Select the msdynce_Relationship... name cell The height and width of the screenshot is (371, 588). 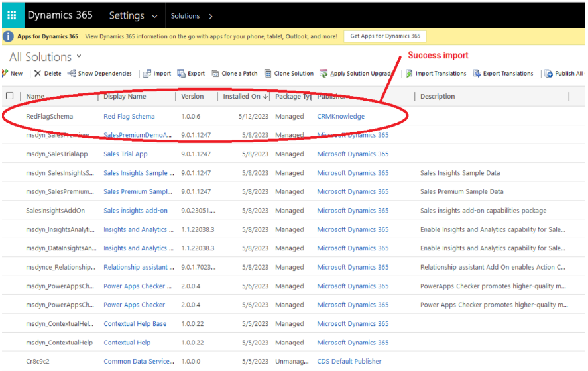point(61,267)
